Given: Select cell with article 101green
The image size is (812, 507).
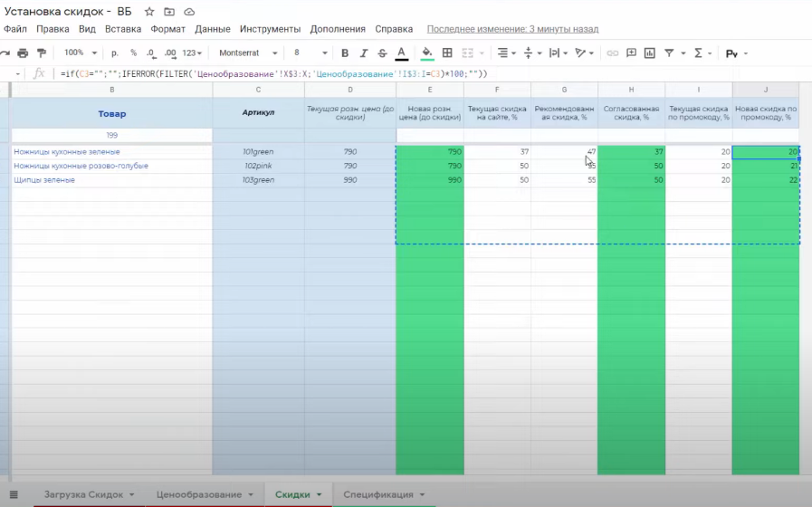Looking at the screenshot, I should point(258,152).
